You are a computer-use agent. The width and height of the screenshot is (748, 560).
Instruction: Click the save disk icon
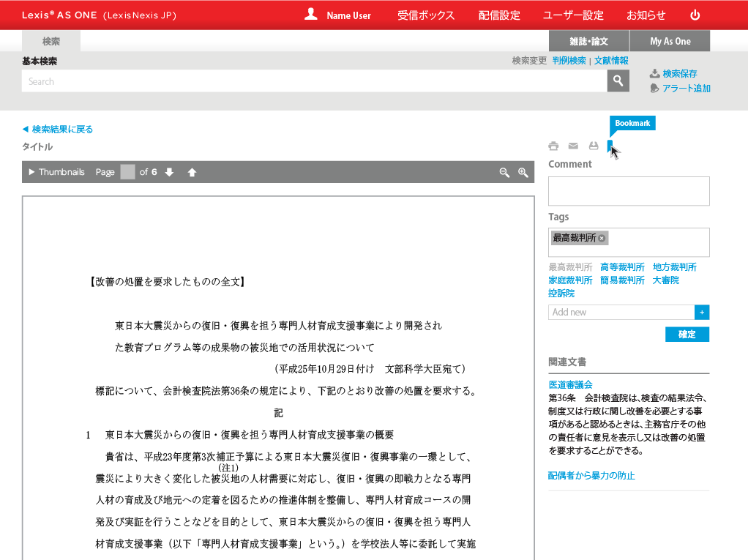point(594,146)
